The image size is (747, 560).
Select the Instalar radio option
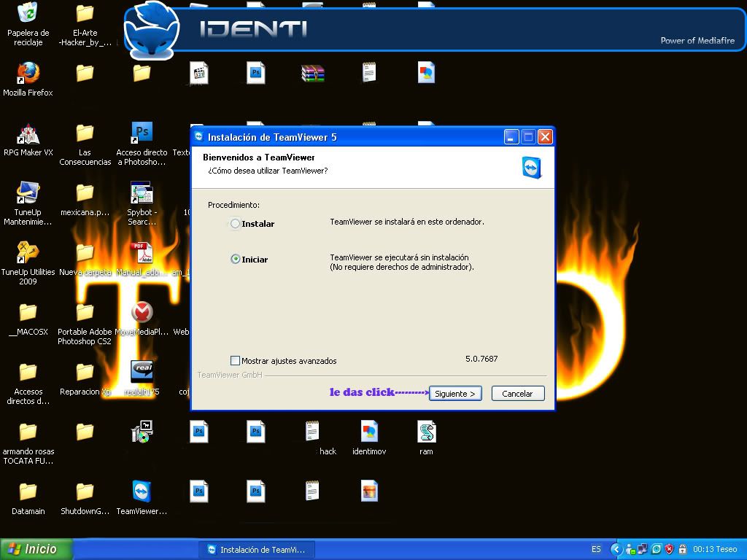point(235,223)
